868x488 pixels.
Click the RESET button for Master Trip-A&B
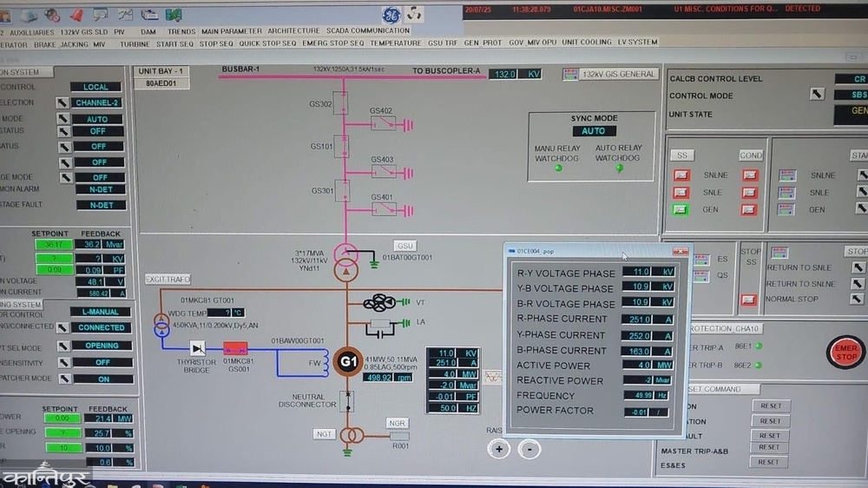tap(769, 448)
